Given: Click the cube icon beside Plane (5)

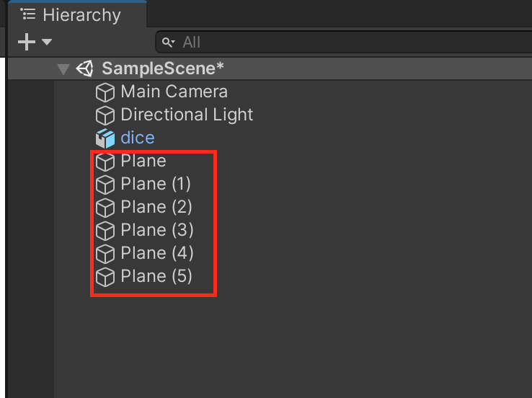Looking at the screenshot, I should (106, 277).
